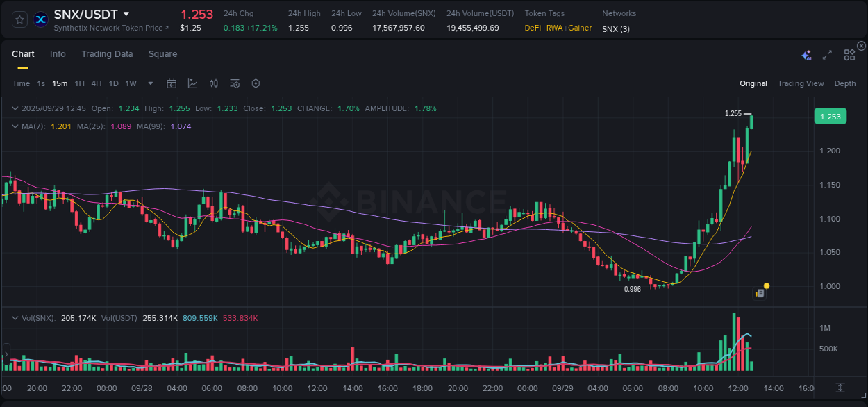This screenshot has height=407, width=868.
Task: Click the star to favorite SNX/USDT
Action: click(19, 19)
